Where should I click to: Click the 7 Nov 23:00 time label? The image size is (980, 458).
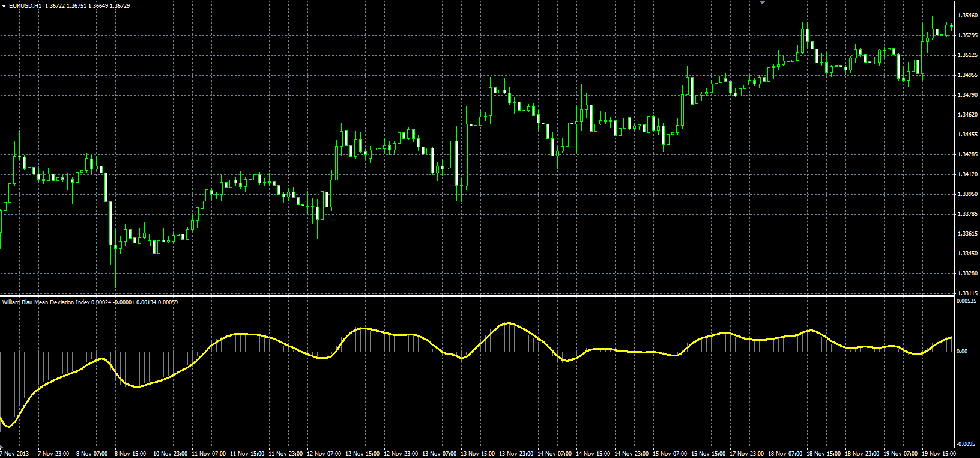(53, 454)
